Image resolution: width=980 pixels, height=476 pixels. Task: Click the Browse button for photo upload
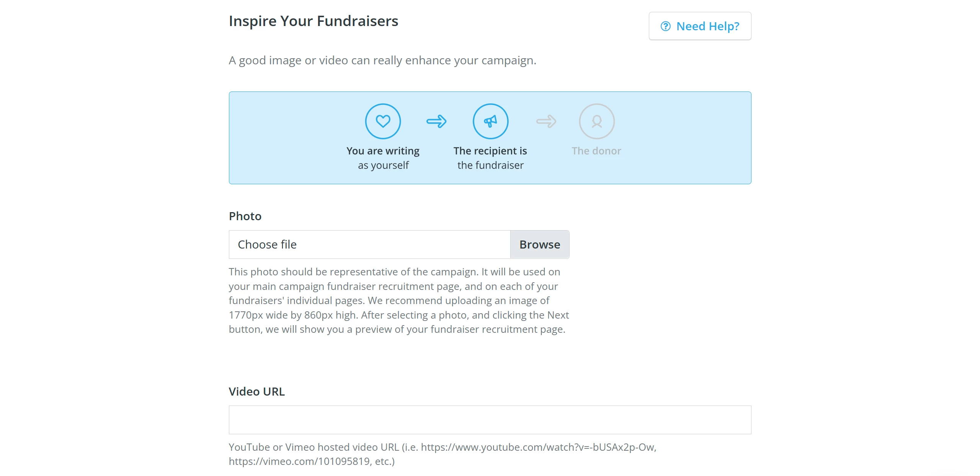pyautogui.click(x=540, y=244)
